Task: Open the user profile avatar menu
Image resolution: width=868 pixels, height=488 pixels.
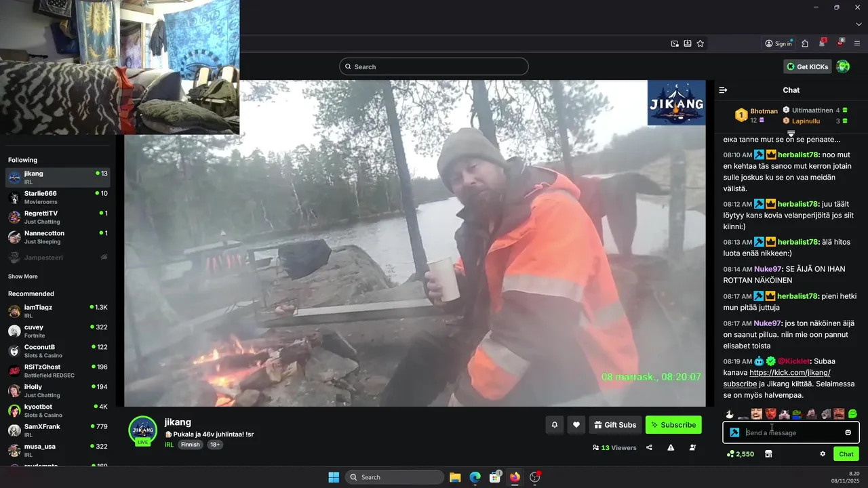Action: (x=843, y=66)
